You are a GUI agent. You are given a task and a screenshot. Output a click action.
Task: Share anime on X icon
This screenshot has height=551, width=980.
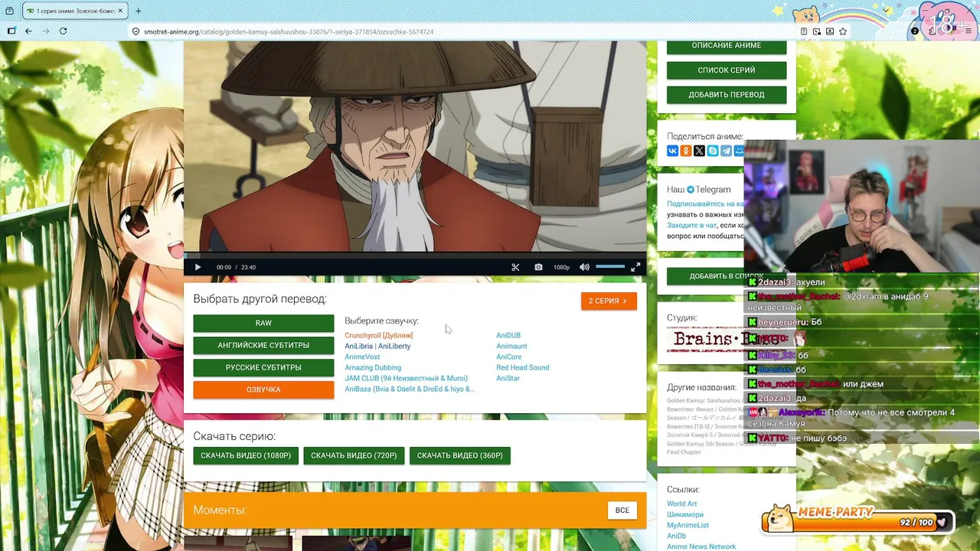pyautogui.click(x=699, y=151)
